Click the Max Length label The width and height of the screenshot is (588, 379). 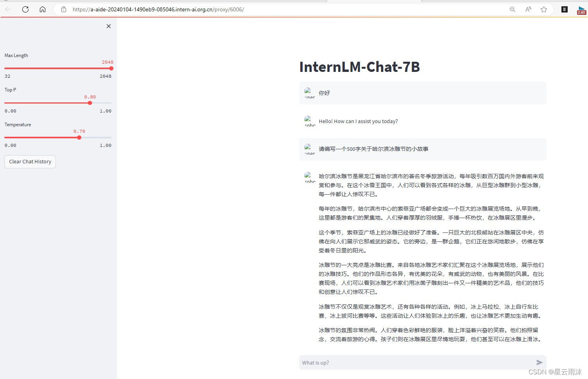pyautogui.click(x=16, y=55)
